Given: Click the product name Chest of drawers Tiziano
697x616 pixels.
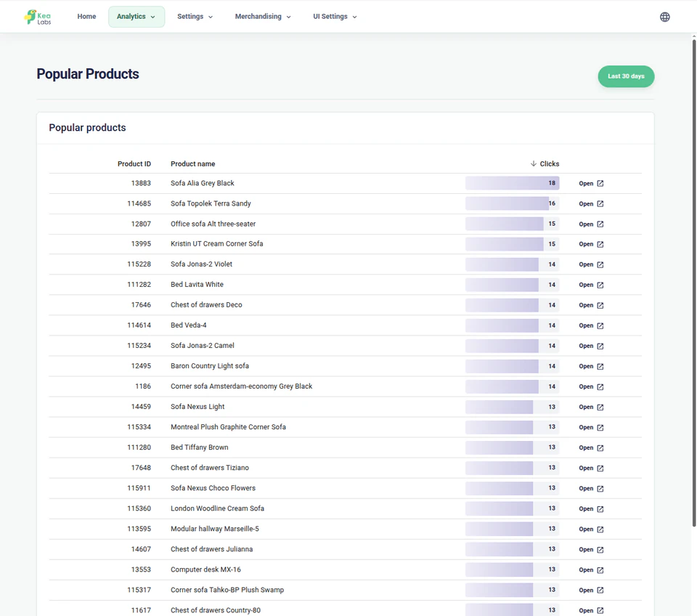Looking at the screenshot, I should click(210, 468).
